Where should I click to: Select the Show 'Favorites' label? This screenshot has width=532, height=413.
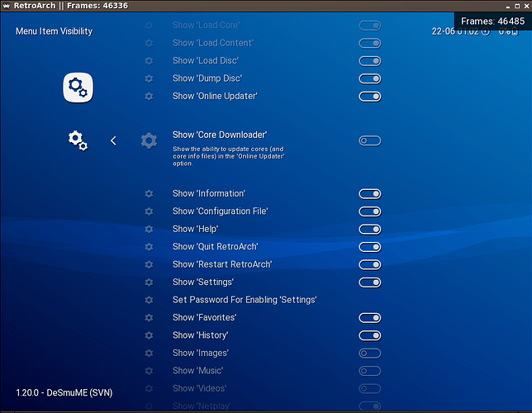pos(204,318)
